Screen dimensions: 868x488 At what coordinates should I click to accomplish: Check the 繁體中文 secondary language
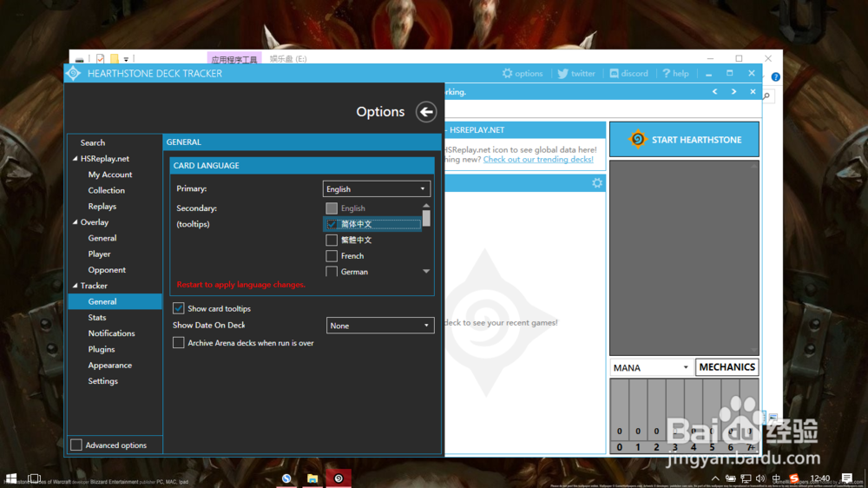click(x=331, y=240)
